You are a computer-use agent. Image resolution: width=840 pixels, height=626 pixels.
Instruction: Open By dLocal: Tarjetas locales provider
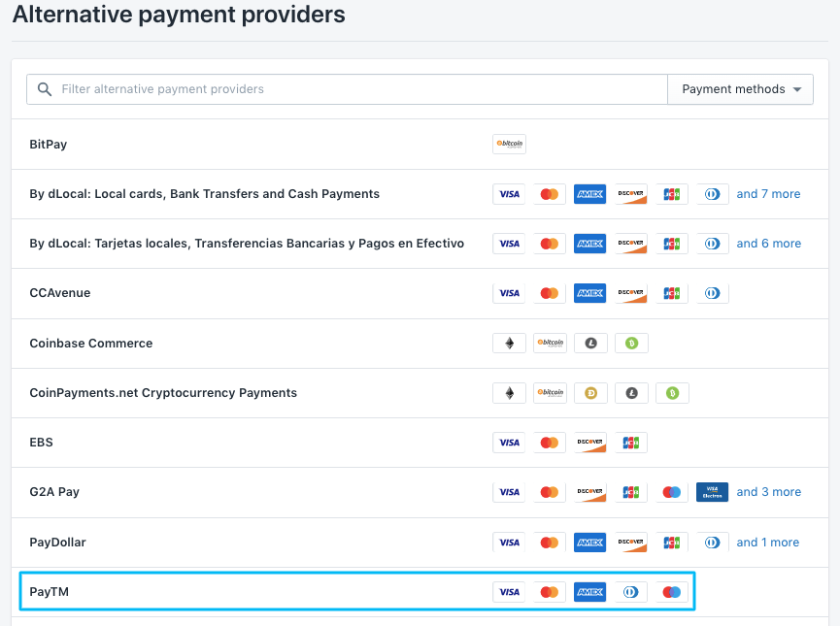tap(420, 244)
